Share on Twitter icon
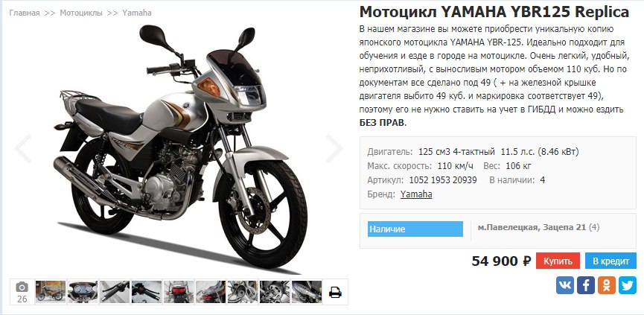 point(628,285)
